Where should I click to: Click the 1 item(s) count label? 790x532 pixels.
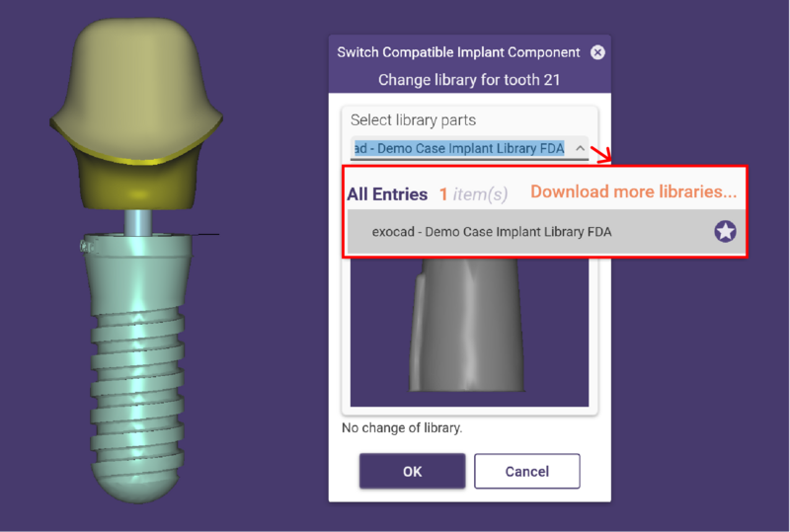click(x=474, y=194)
